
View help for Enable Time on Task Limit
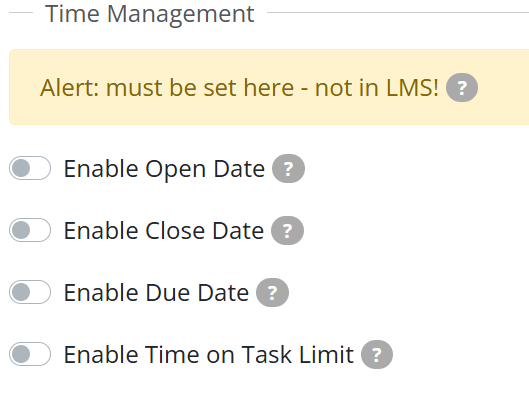pos(377,354)
